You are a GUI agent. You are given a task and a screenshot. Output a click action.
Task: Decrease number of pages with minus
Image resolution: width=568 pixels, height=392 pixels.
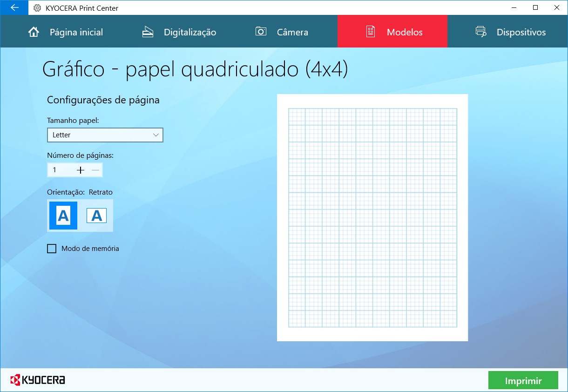(x=95, y=170)
